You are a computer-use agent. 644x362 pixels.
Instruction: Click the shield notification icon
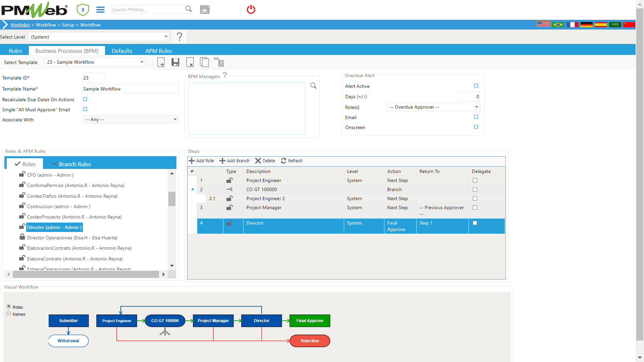pyautogui.click(x=83, y=10)
